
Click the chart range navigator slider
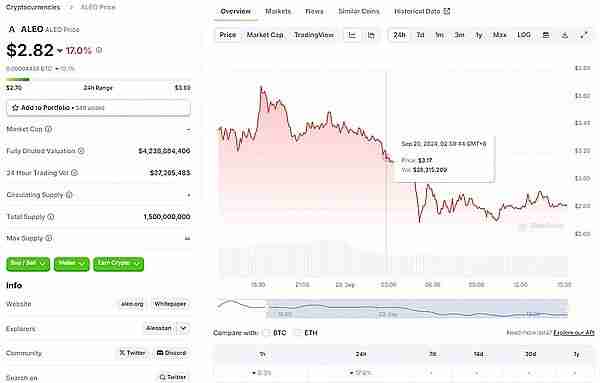click(417, 309)
